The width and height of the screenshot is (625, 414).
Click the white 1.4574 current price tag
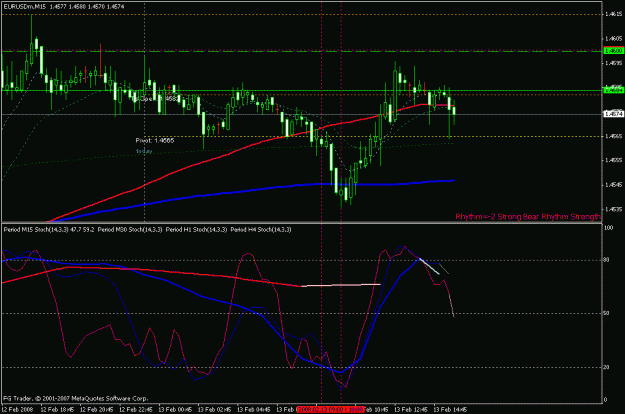click(614, 114)
